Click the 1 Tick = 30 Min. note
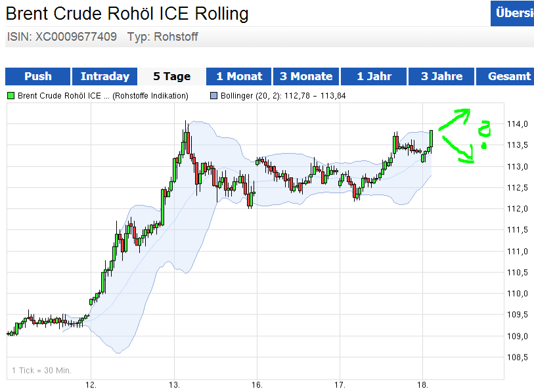The width and height of the screenshot is (534, 392). pos(41,370)
